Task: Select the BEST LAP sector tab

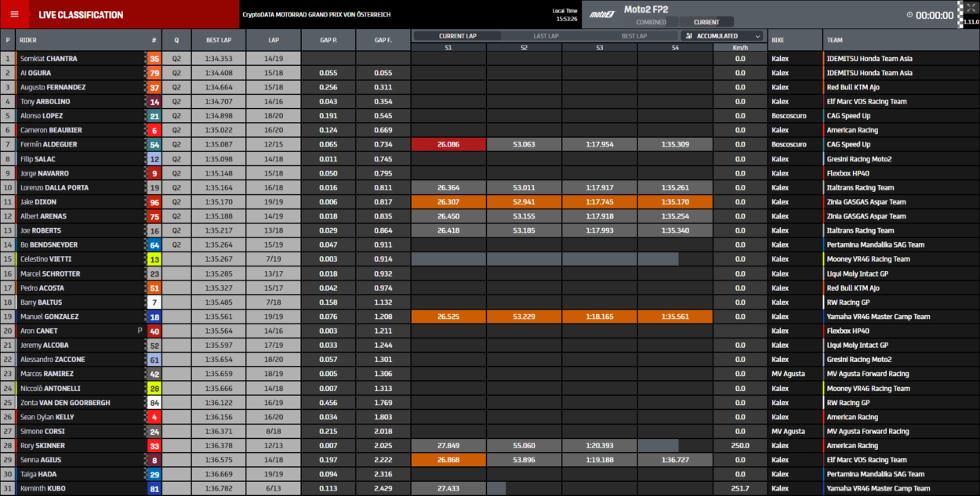Action: pyautogui.click(x=634, y=36)
